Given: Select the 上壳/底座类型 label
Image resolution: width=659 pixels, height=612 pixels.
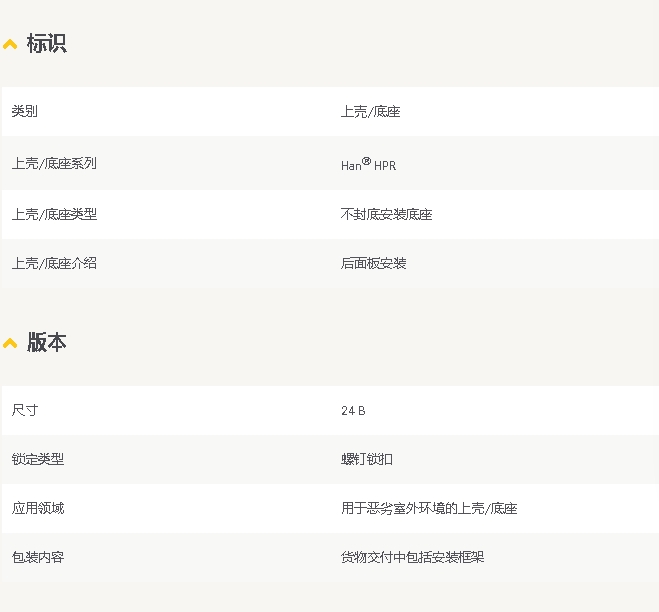Looking at the screenshot, I should tap(54, 214).
